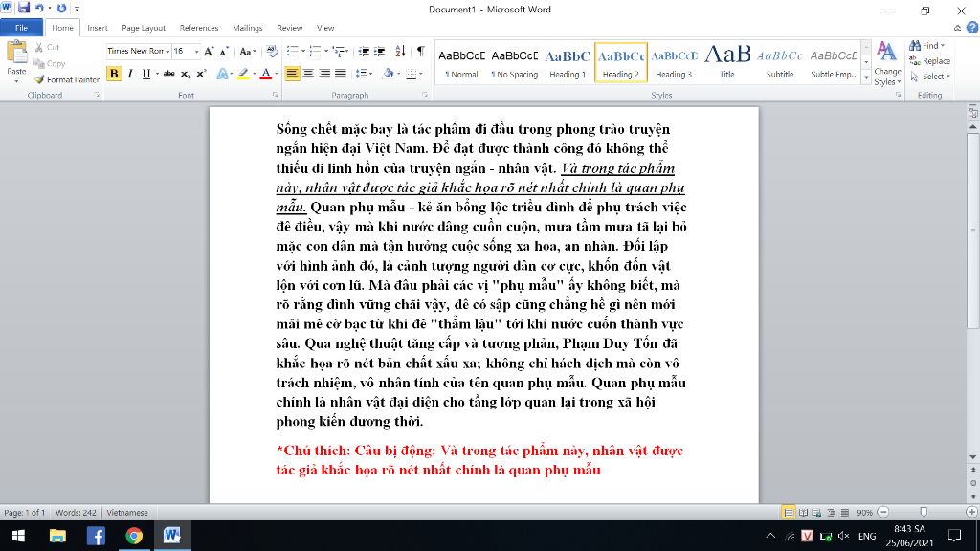Apply the yellow text highlight color

243,74
